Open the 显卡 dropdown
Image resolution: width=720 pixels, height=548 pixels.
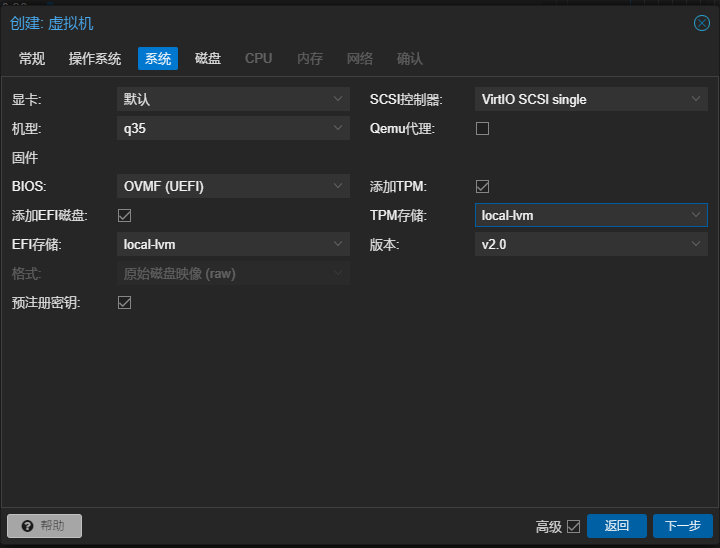tap(338, 99)
